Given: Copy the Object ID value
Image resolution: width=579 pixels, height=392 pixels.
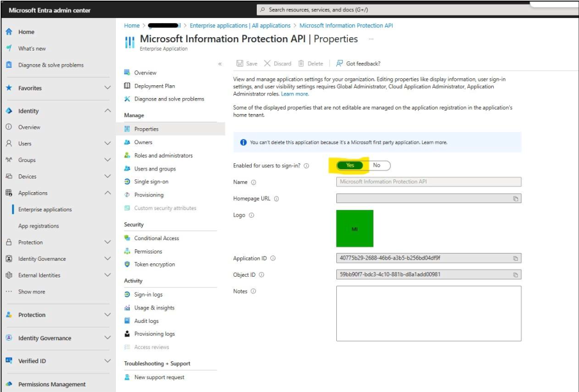Looking at the screenshot, I should click(516, 275).
